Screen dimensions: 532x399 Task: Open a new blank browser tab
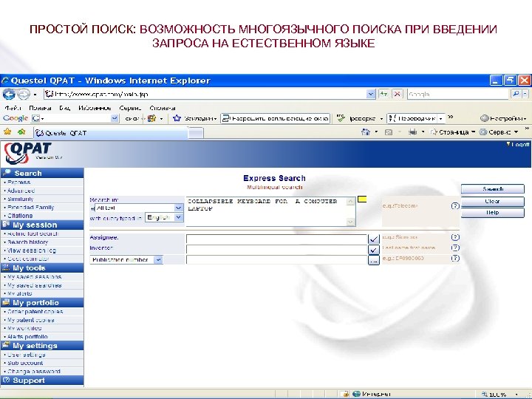[196, 133]
